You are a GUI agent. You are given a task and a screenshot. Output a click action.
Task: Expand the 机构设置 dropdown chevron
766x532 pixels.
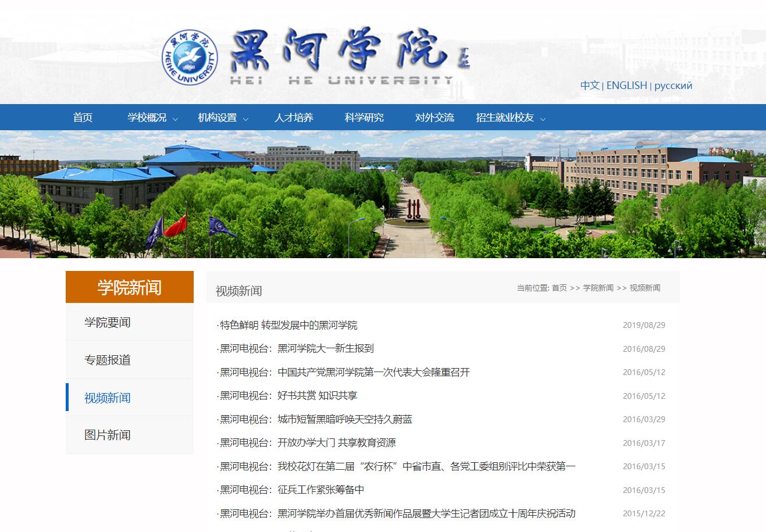[x=245, y=119]
